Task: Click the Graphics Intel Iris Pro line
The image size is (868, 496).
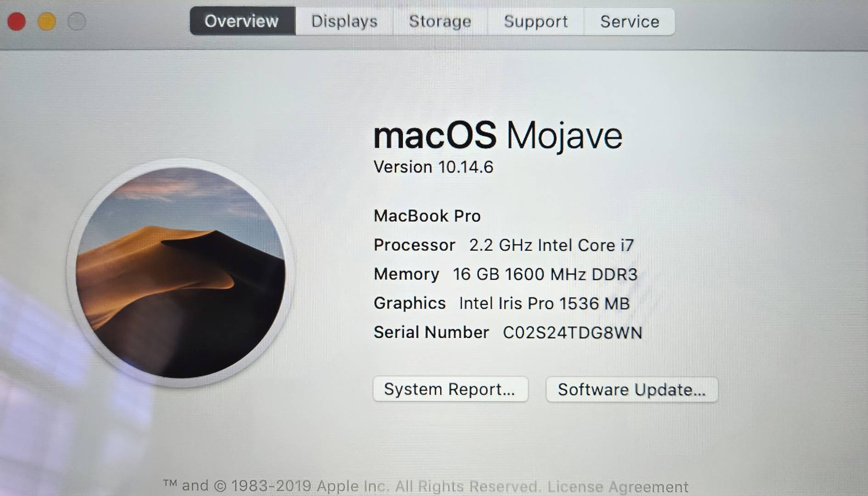Action: point(502,304)
